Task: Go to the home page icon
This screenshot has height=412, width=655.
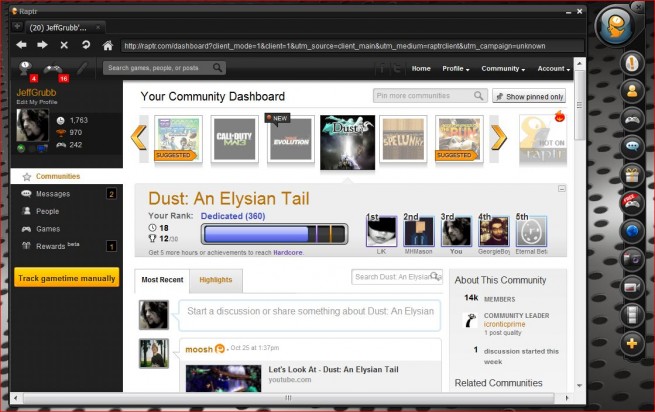Action: 108,45
